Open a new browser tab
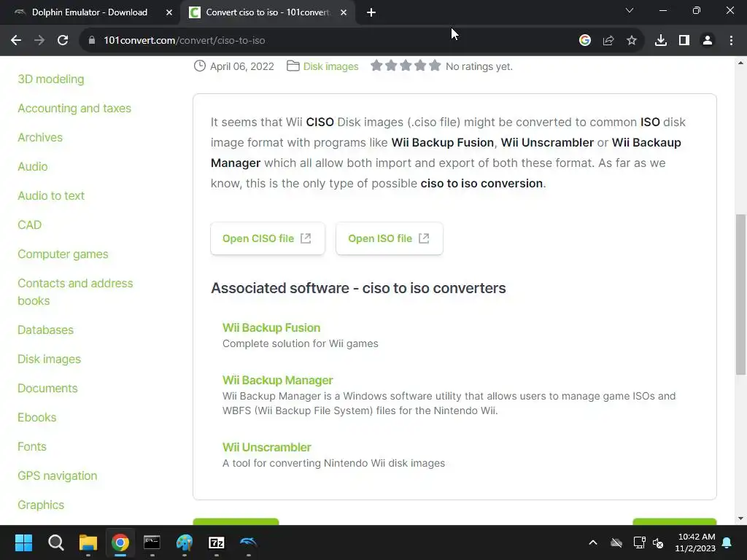747x560 pixels. (x=371, y=12)
